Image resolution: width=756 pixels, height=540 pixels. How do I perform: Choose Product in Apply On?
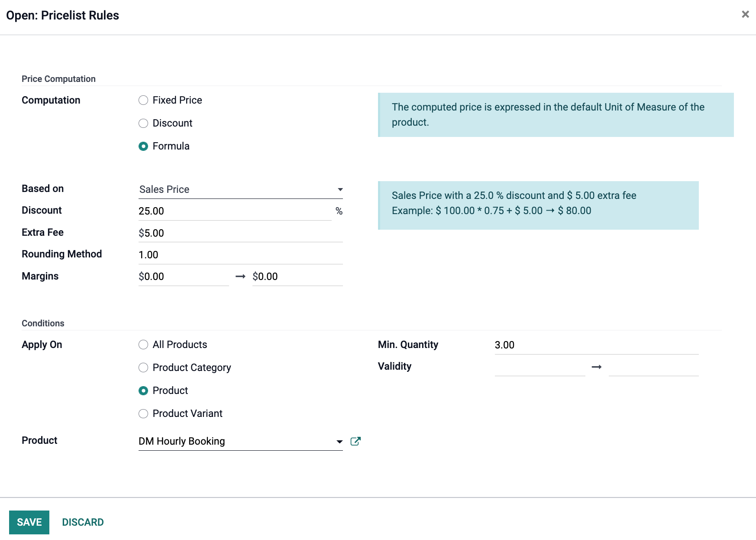(x=143, y=391)
